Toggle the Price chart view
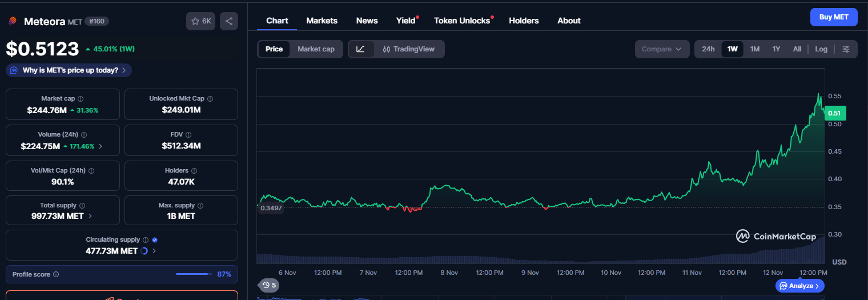Image resolution: width=868 pixels, height=300 pixels. click(x=274, y=49)
